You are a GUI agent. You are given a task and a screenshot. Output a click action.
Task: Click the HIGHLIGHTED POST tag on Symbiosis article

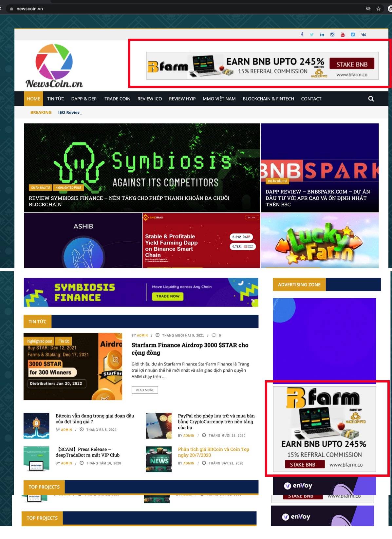coord(68,188)
